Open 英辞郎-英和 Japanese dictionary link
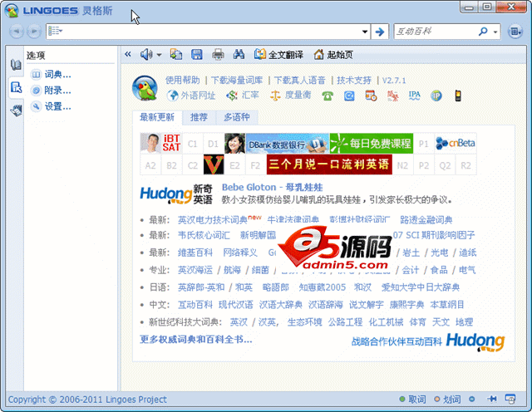This screenshot has width=532, height=412. point(201,287)
